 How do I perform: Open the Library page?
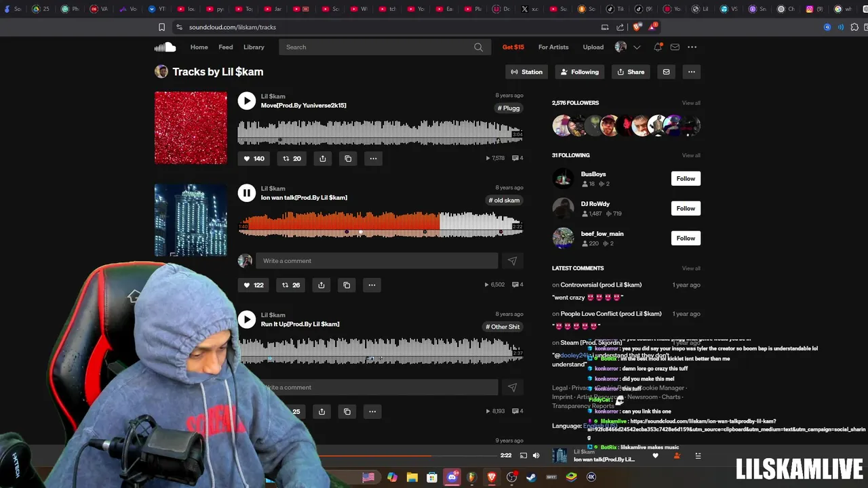tap(254, 47)
